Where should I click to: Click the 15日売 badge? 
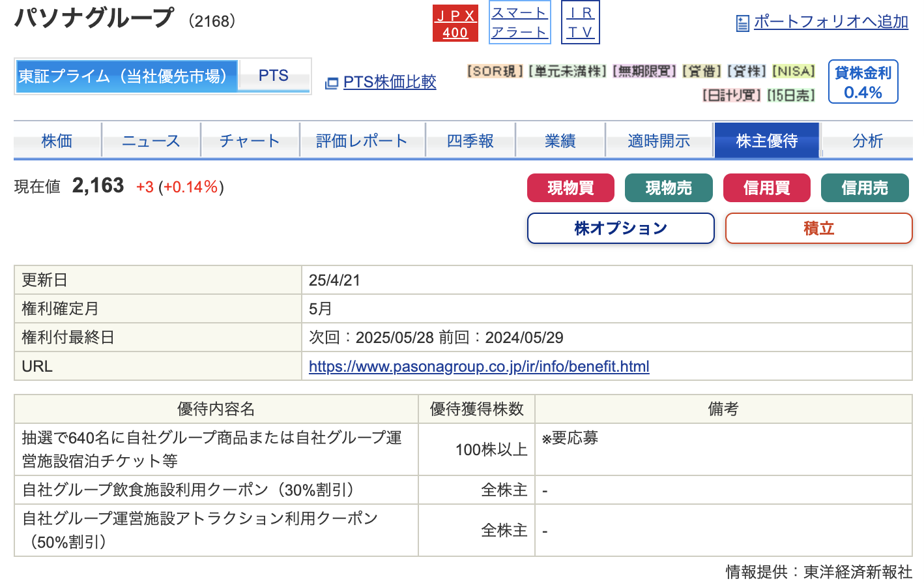pyautogui.click(x=791, y=95)
